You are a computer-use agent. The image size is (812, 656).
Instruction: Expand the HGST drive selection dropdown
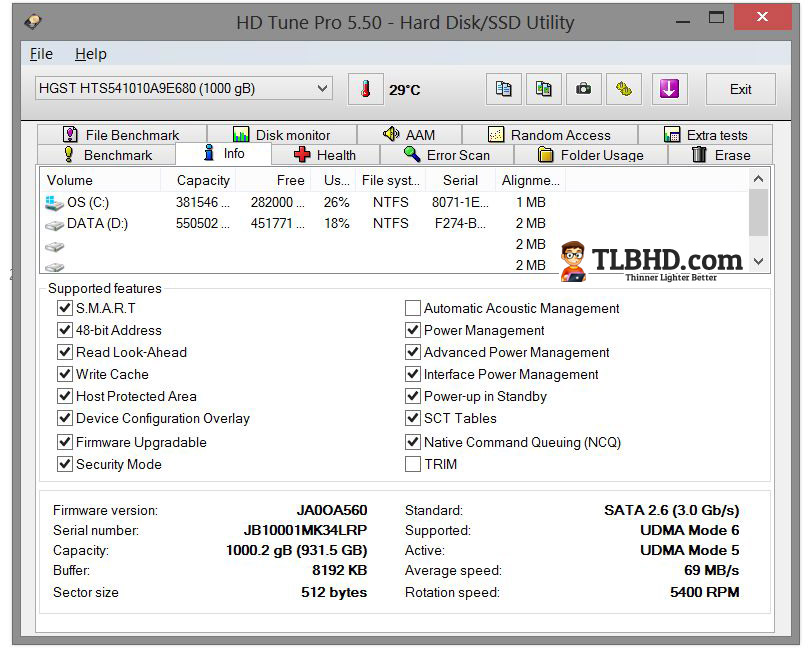point(322,88)
